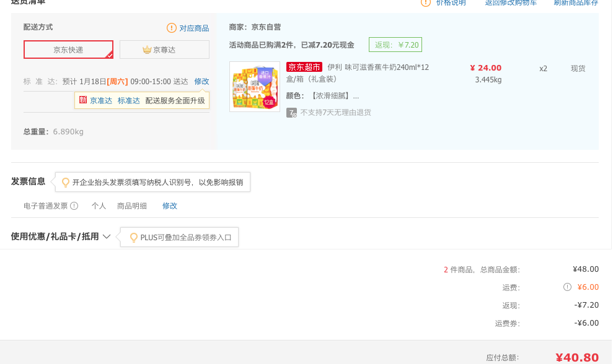Click the 商家：京东自营 merchant label
Screen dimensions: 613x364
tap(255, 27)
